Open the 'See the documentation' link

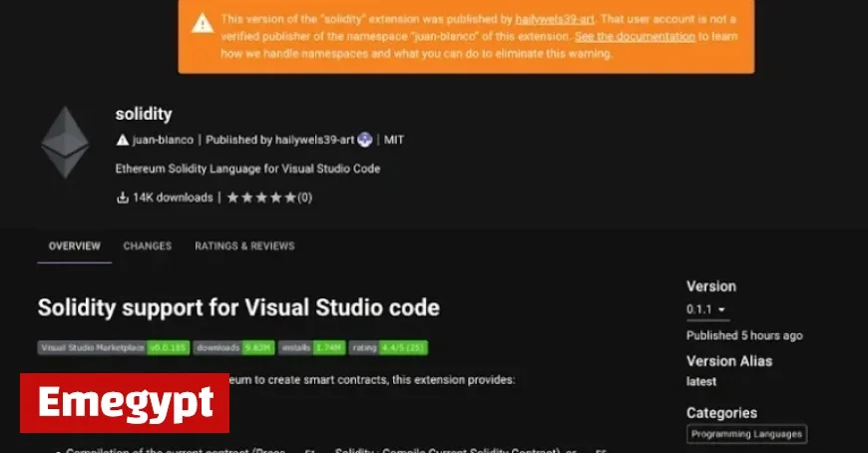(x=635, y=36)
